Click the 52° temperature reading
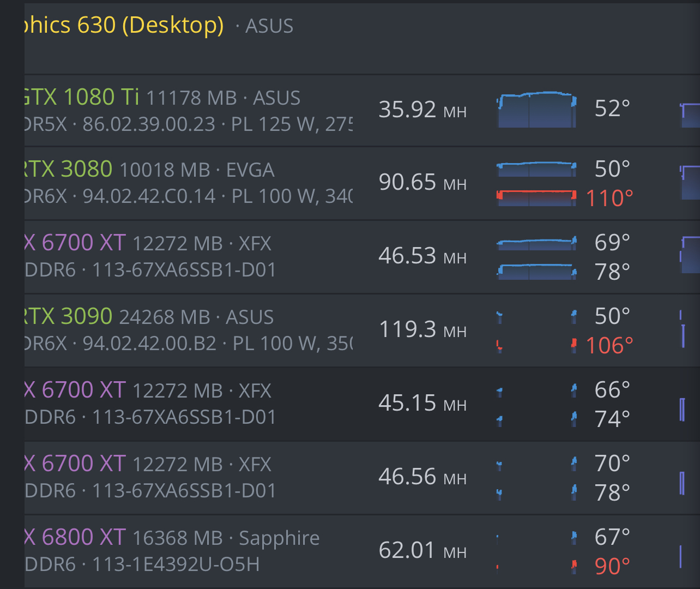700x589 pixels. 612,109
